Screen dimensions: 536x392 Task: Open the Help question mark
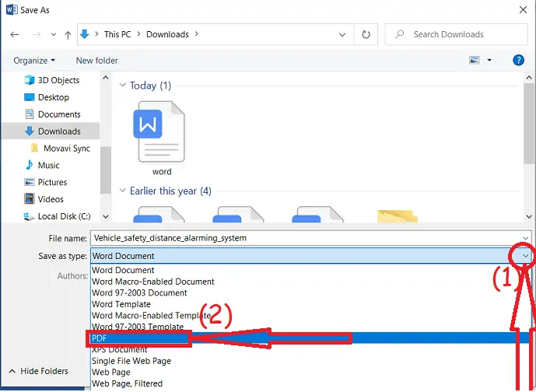point(518,60)
